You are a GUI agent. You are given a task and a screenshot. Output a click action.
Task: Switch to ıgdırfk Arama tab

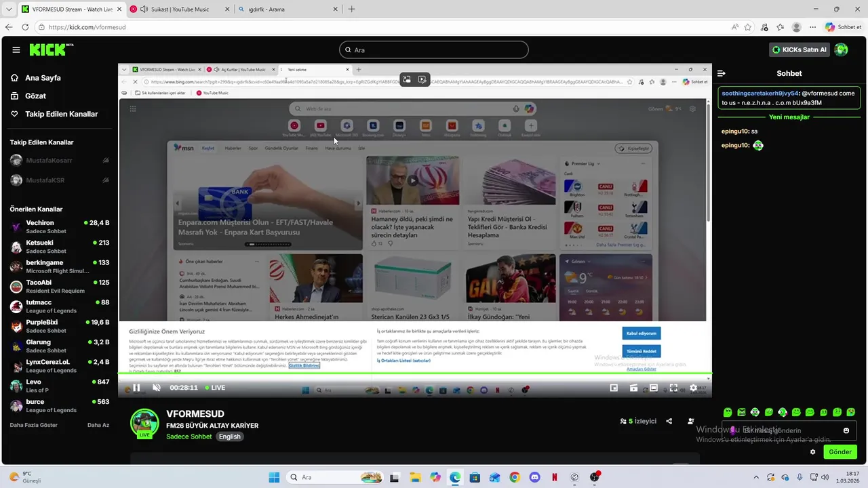point(288,9)
